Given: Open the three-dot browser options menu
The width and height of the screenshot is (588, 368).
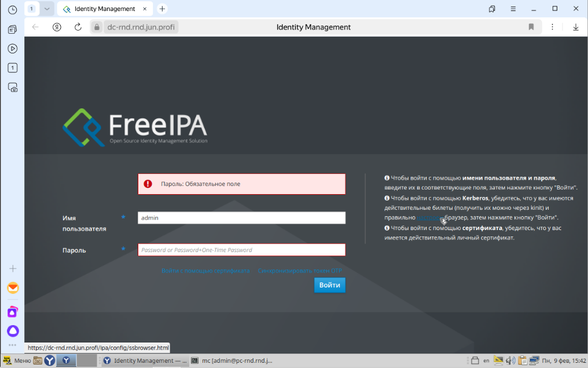Looking at the screenshot, I should coord(552,26).
